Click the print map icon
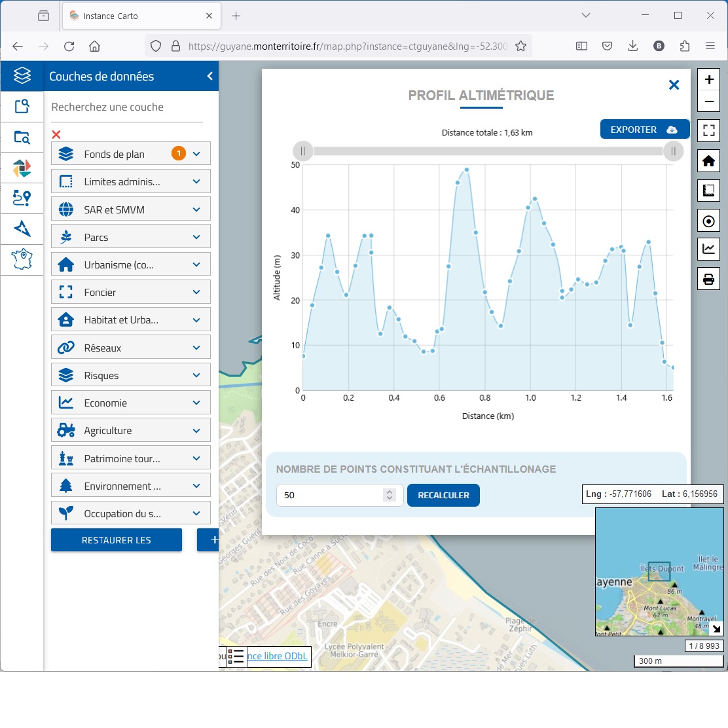The width and height of the screenshot is (728, 728). click(708, 279)
